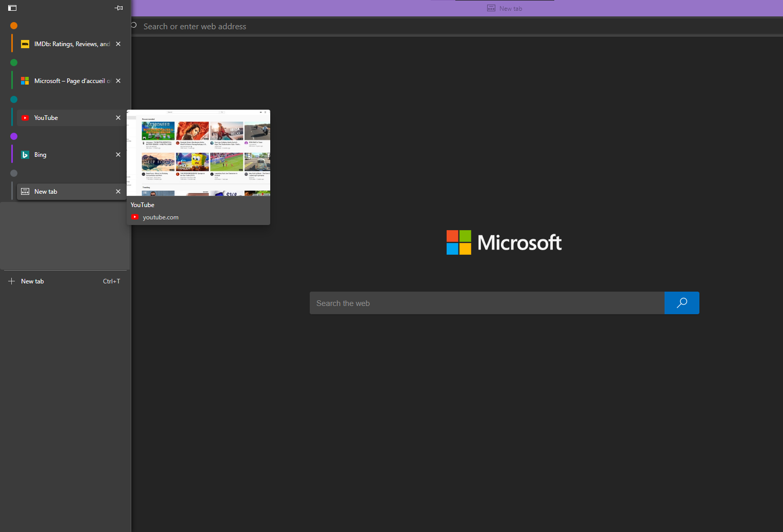Select the orange tab group dot
Image resolution: width=783 pixels, height=532 pixels.
[x=13, y=25]
